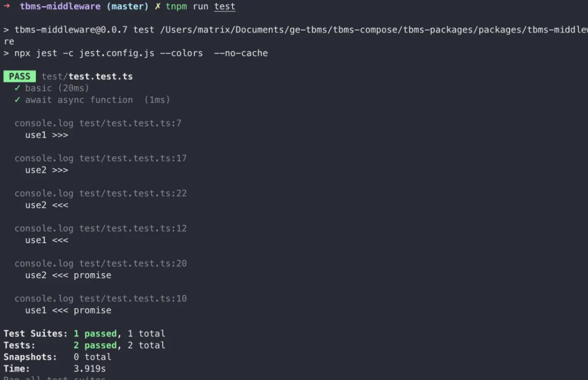Click "1 passed" in Test Suites summary
Screen dimensions: 588x380
coord(95,333)
